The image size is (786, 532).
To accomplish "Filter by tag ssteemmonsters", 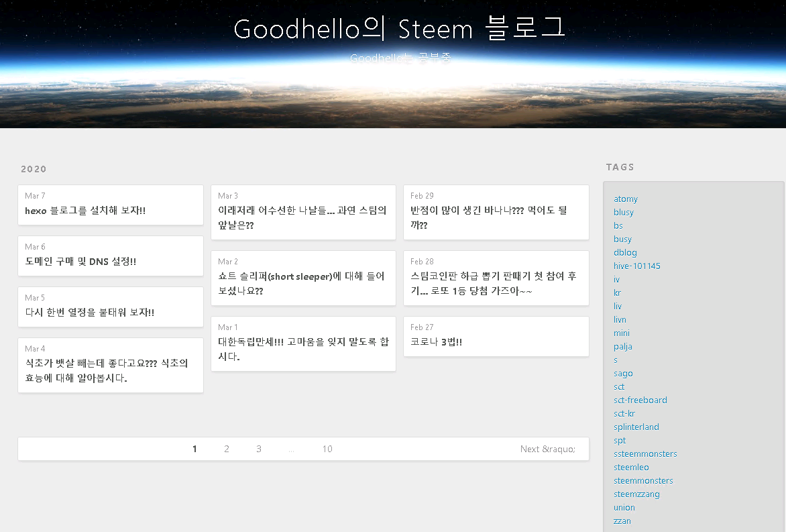I will click(x=645, y=454).
